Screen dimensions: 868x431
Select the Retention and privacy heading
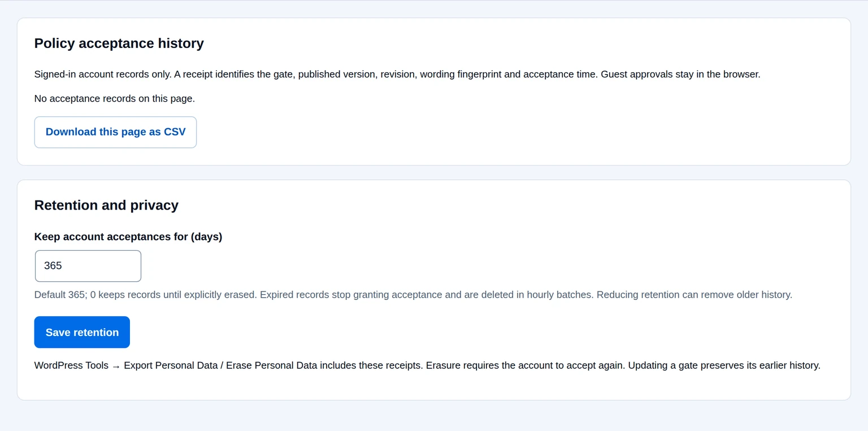pos(106,205)
